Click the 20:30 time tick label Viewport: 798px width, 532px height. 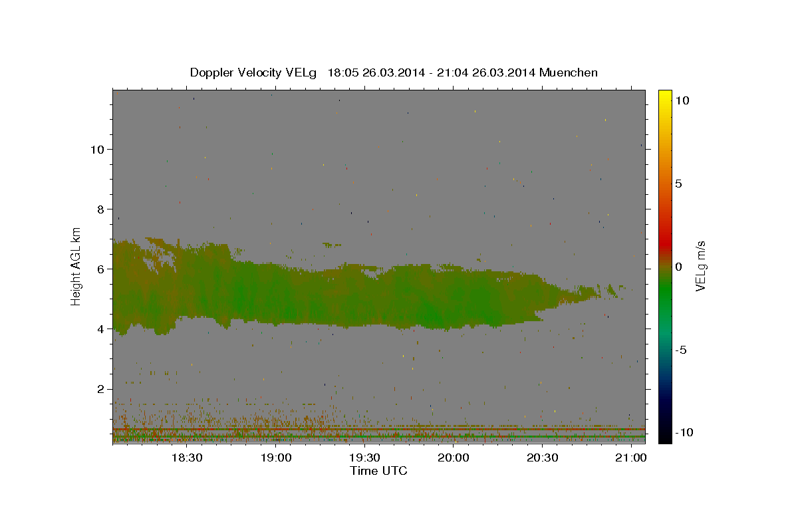(x=542, y=458)
